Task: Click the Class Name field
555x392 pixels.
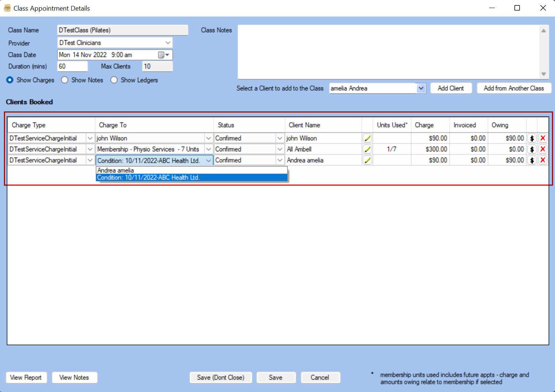Action: click(x=122, y=30)
